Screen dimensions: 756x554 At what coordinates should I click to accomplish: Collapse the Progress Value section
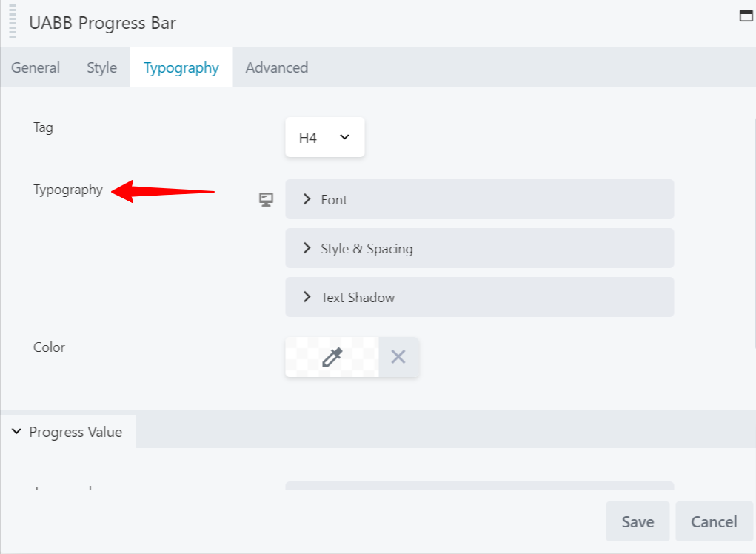coord(67,432)
